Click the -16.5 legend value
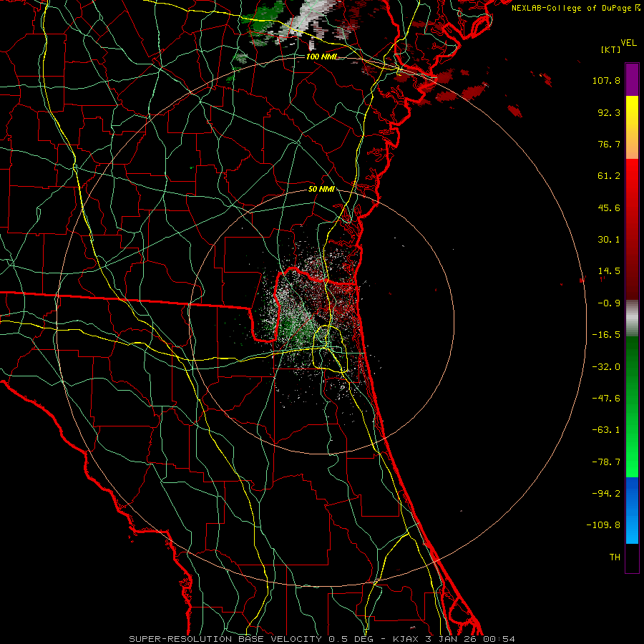Screen dimensions: 644x644 point(606,335)
